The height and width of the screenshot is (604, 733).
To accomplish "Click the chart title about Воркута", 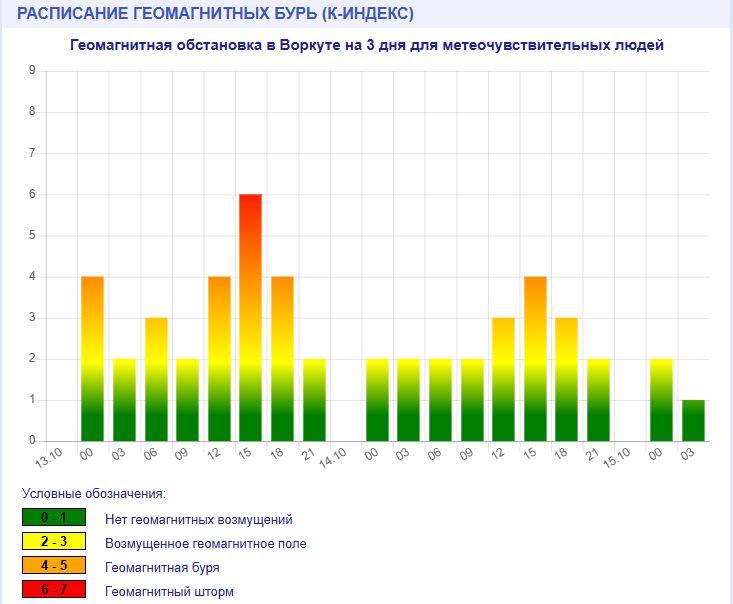I will (x=366, y=46).
